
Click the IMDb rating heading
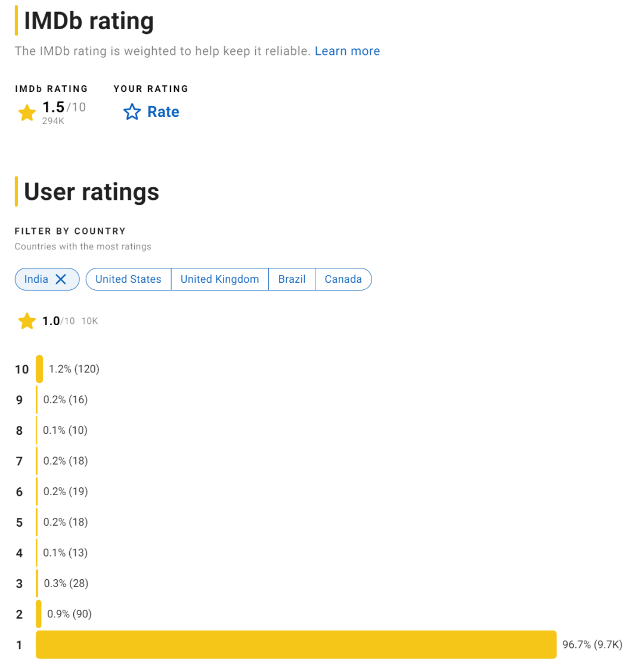(x=89, y=21)
